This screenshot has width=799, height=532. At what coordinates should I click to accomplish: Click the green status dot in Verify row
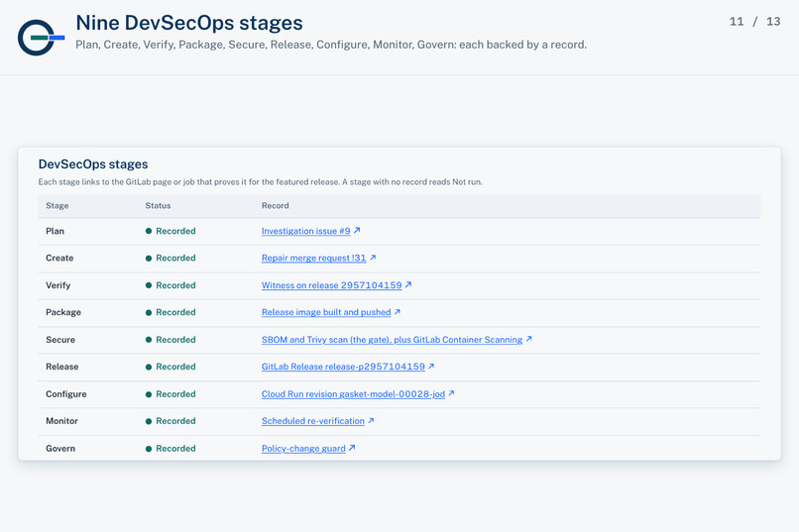(149, 285)
